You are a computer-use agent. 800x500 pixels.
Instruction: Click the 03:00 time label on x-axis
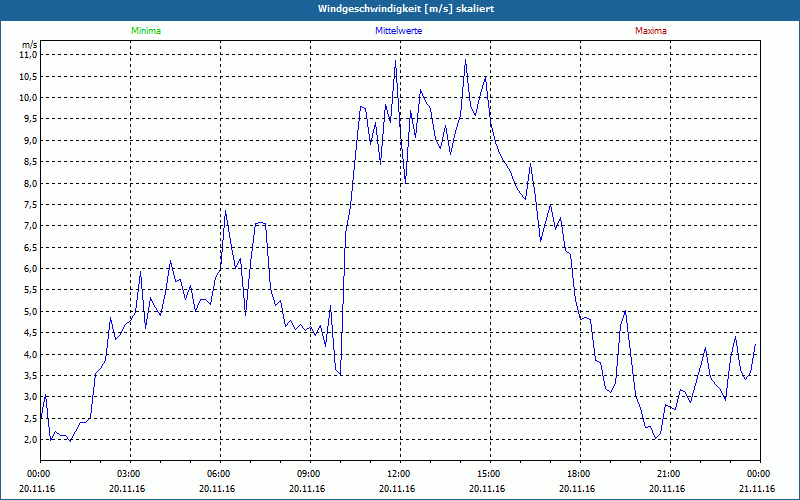click(x=131, y=474)
